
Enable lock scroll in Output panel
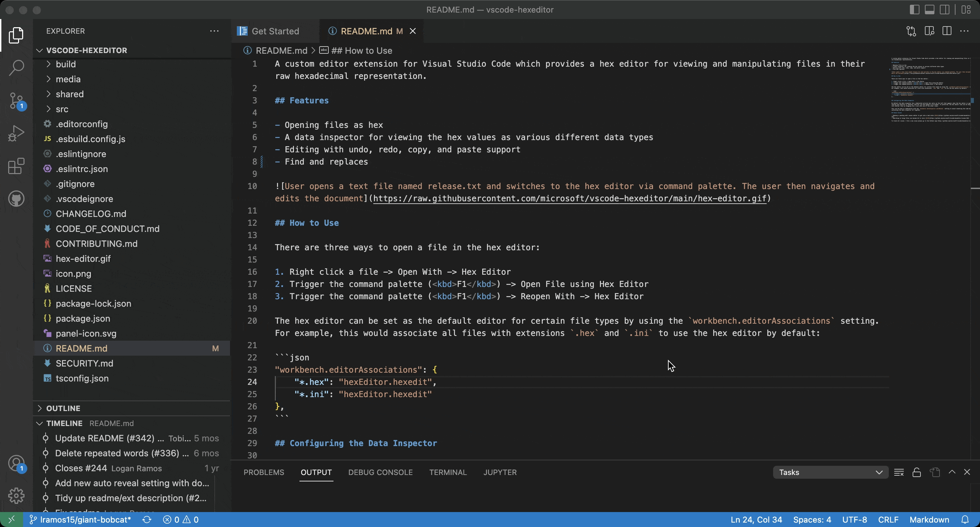coord(916,472)
